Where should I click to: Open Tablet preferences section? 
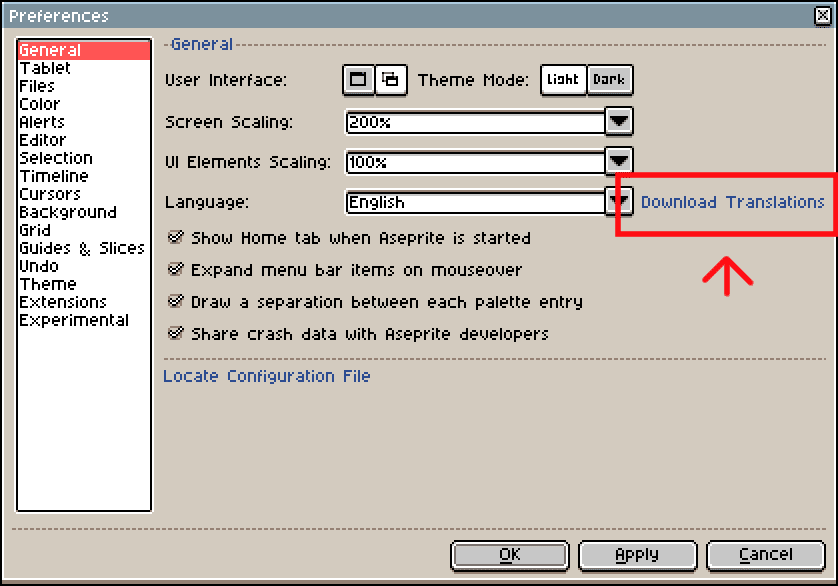coord(84,68)
